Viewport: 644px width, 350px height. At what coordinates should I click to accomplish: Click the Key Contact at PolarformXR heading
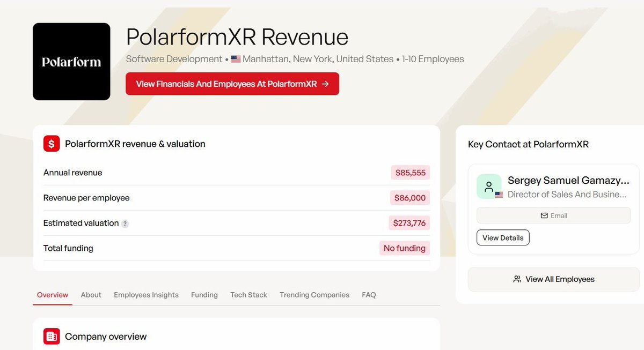click(x=529, y=144)
